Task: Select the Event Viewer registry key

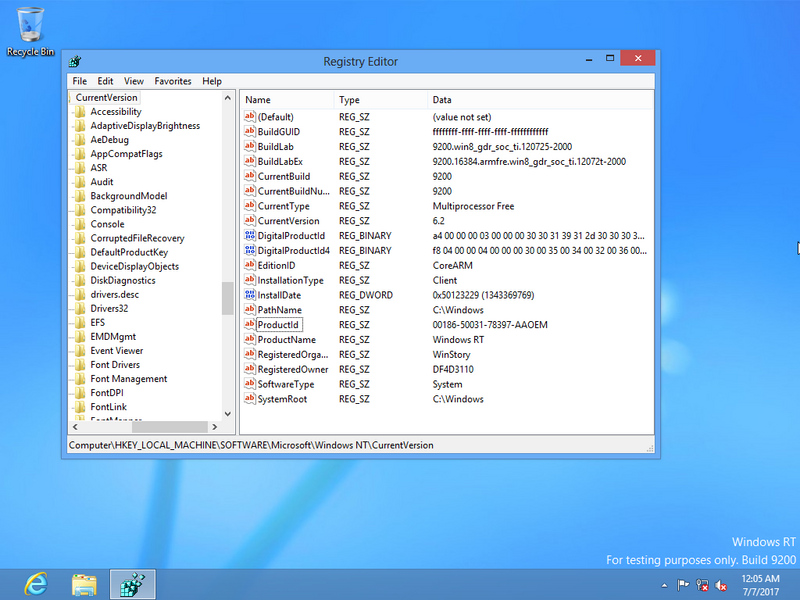Action: pyautogui.click(x=116, y=351)
